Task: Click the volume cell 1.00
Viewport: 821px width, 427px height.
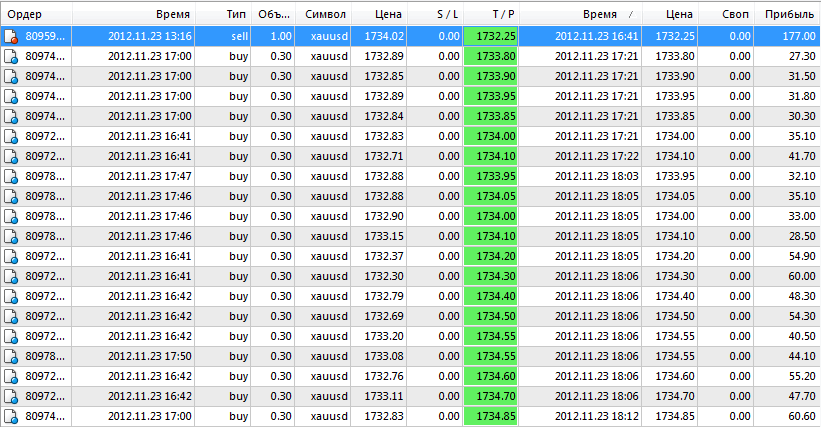Action: (x=281, y=37)
